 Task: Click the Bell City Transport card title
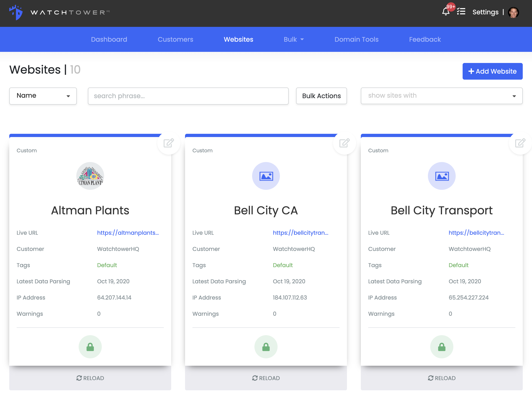tap(442, 210)
